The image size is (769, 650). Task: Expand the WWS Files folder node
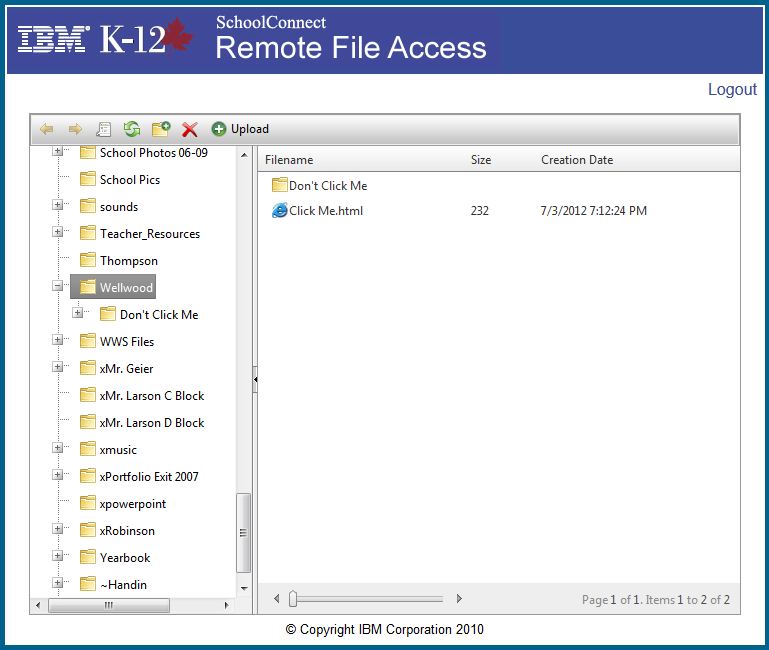(x=58, y=339)
